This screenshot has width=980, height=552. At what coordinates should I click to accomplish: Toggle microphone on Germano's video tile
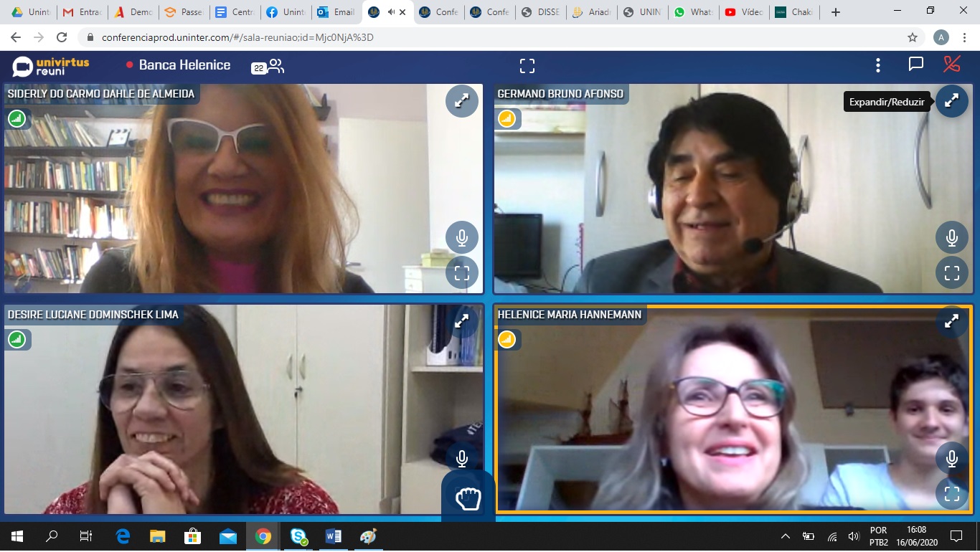951,237
